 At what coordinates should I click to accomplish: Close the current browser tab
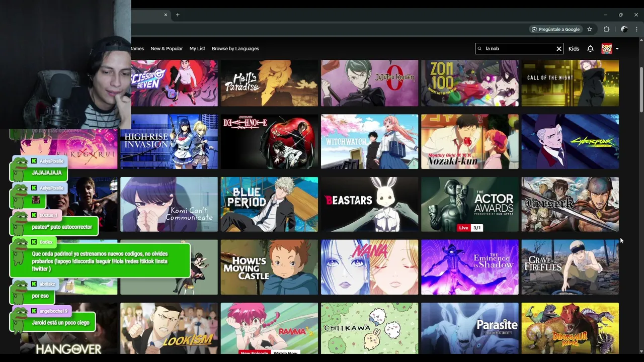coord(166,15)
